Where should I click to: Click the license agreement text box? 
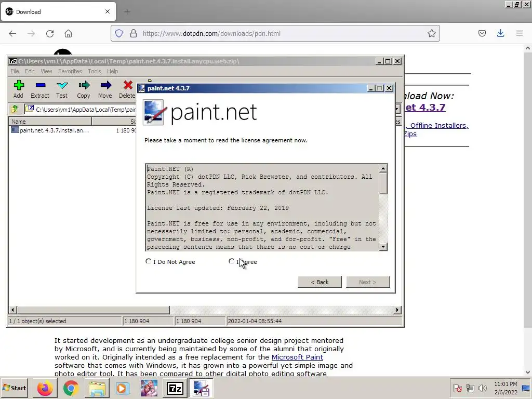[x=262, y=208]
